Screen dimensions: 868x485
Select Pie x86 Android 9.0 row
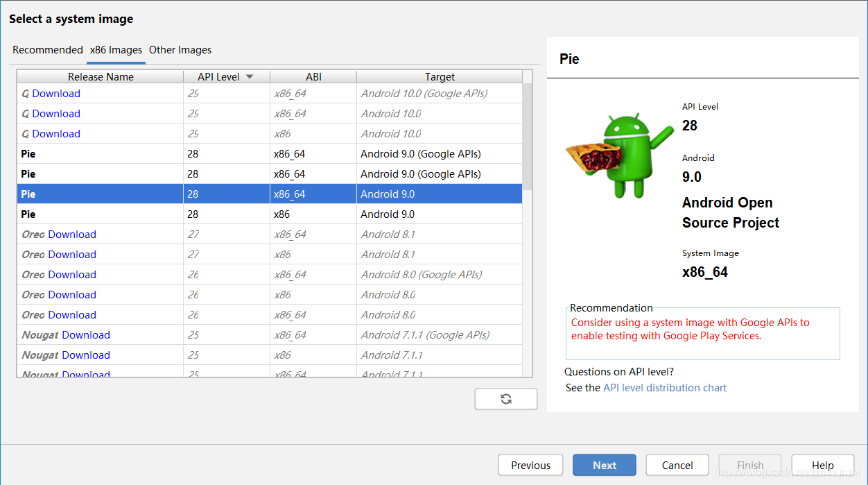(270, 214)
